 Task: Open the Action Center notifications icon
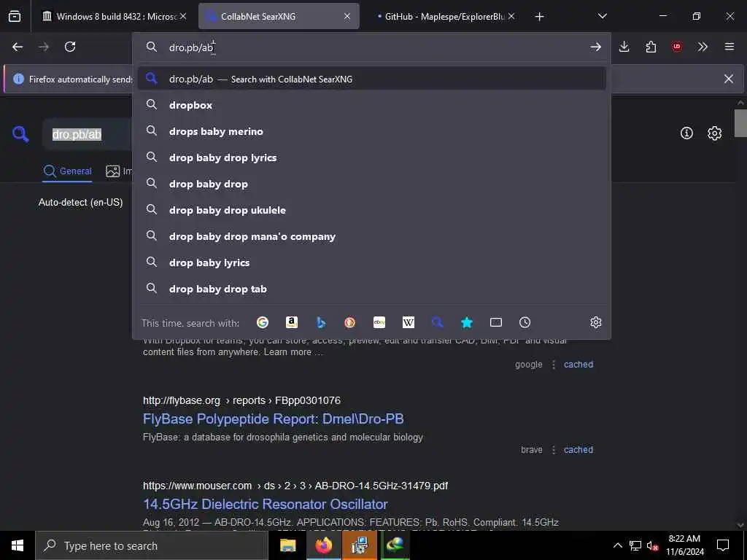723,545
